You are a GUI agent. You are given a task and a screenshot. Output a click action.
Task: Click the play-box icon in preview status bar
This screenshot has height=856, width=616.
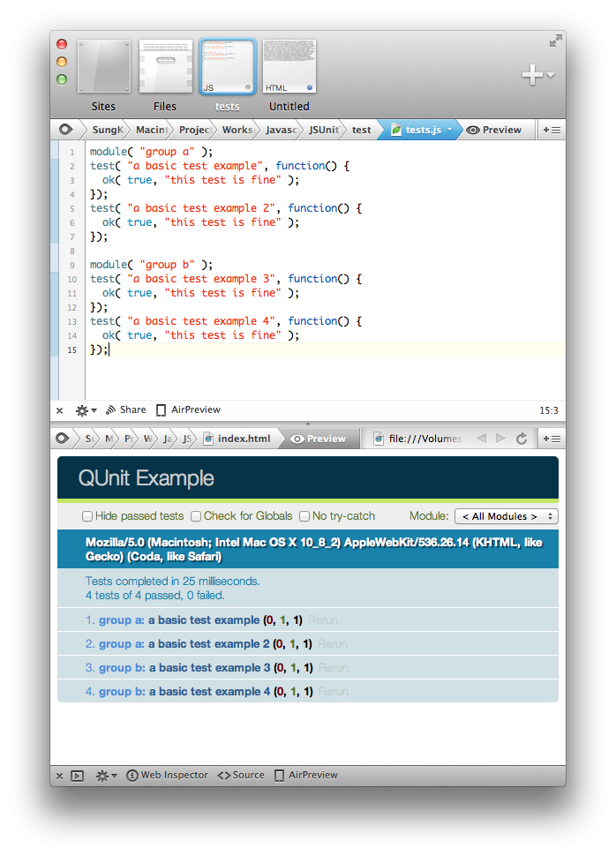[78, 776]
